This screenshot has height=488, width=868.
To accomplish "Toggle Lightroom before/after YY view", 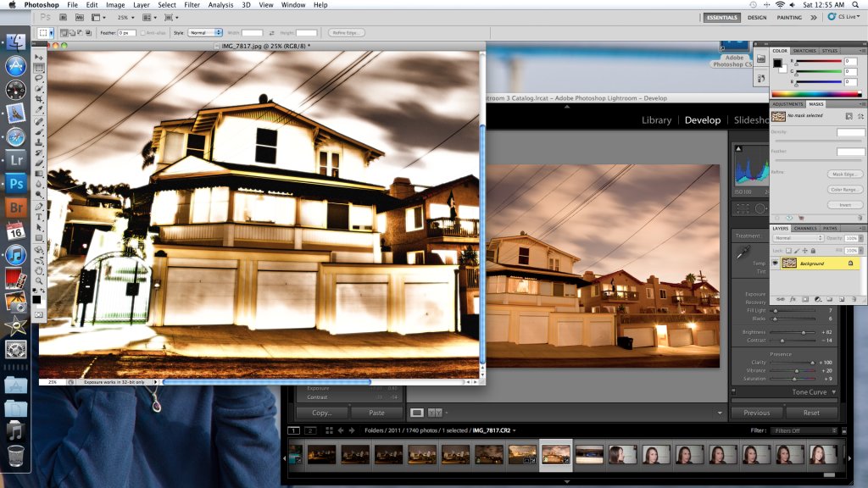I will pyautogui.click(x=435, y=413).
